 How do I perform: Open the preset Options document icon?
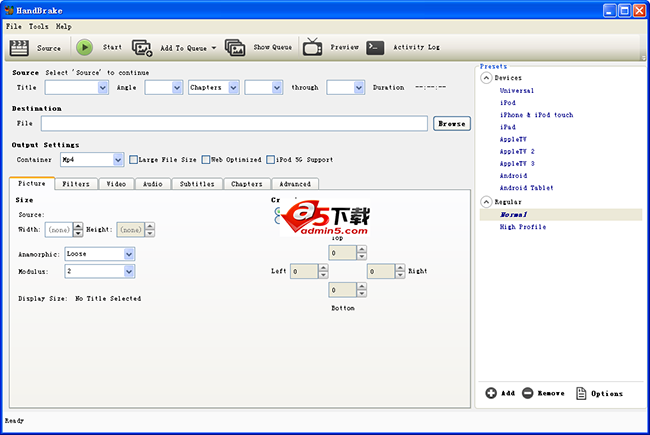tap(581, 393)
